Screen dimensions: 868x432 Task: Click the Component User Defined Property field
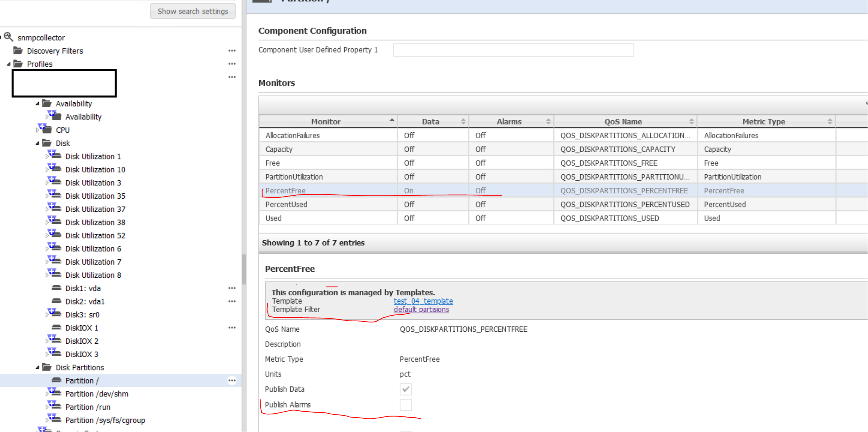tap(513, 50)
